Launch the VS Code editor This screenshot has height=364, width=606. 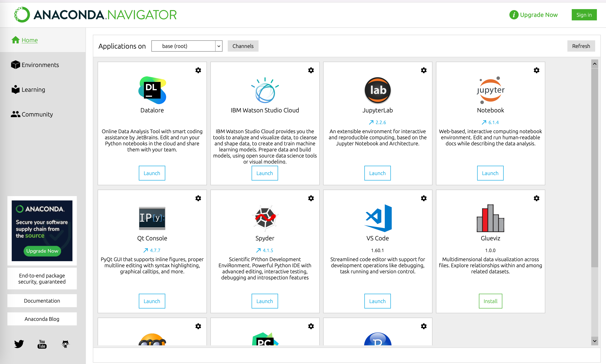tap(377, 301)
